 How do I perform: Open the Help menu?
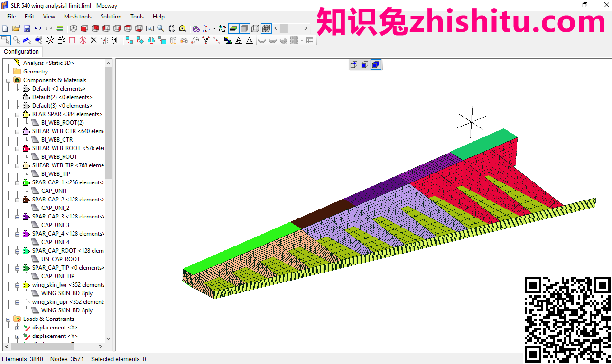coord(158,17)
